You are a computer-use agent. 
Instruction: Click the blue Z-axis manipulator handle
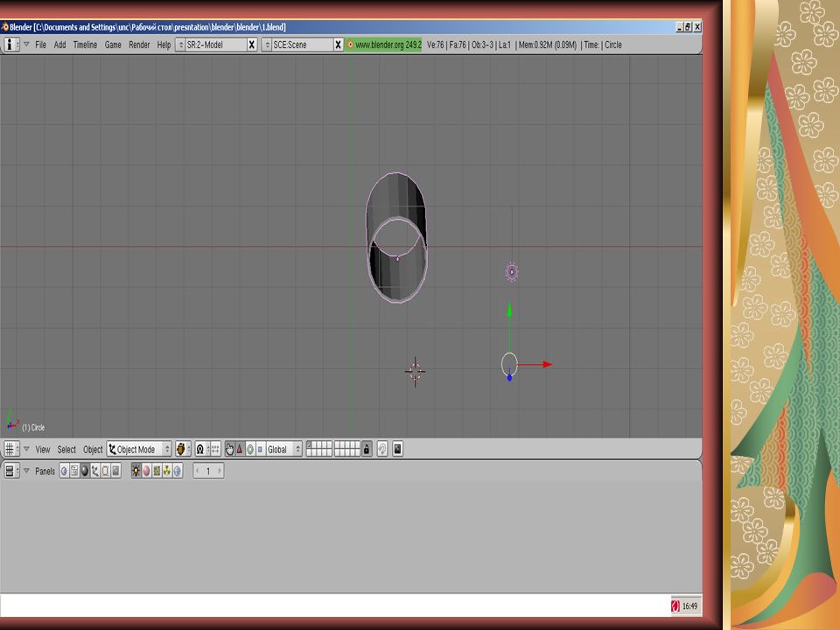509,378
